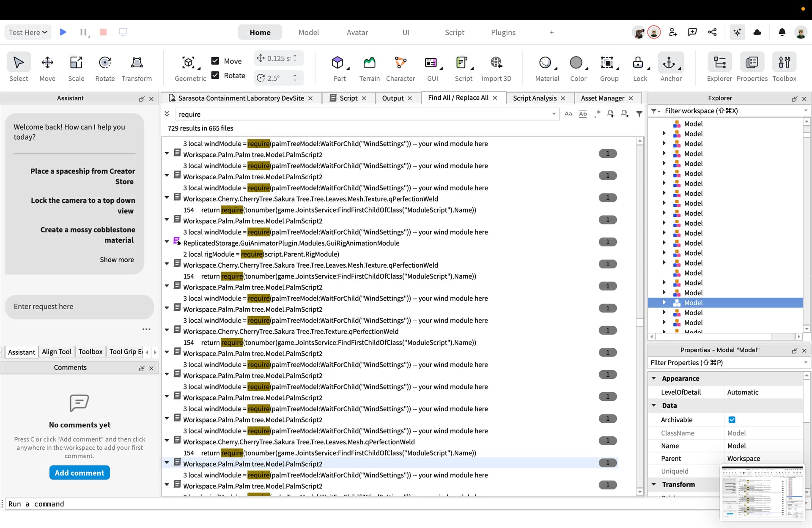The image size is (812, 528).
Task: Toggle the Explorer panel visibility
Action: coord(719,68)
